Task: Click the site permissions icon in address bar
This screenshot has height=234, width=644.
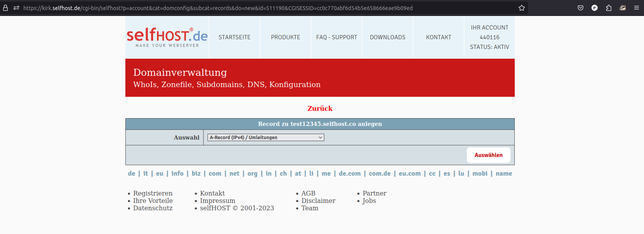Action: tap(16, 8)
